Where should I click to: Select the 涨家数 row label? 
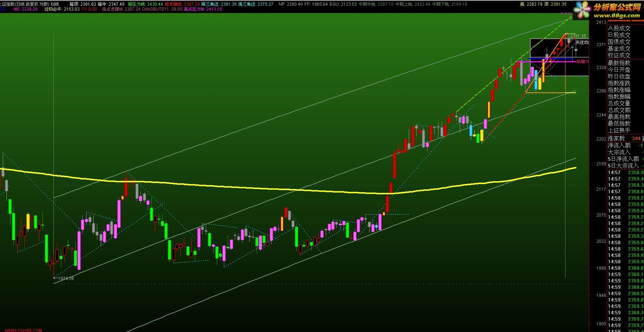click(616, 138)
